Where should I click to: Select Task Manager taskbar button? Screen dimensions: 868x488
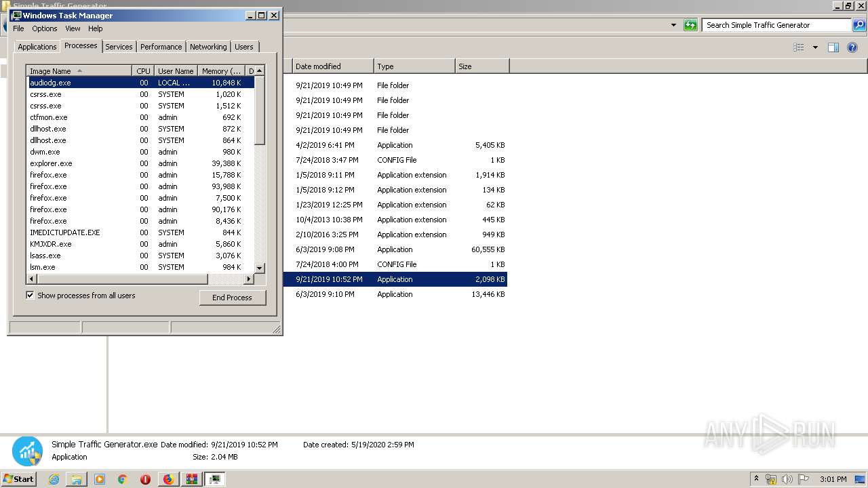coord(215,479)
